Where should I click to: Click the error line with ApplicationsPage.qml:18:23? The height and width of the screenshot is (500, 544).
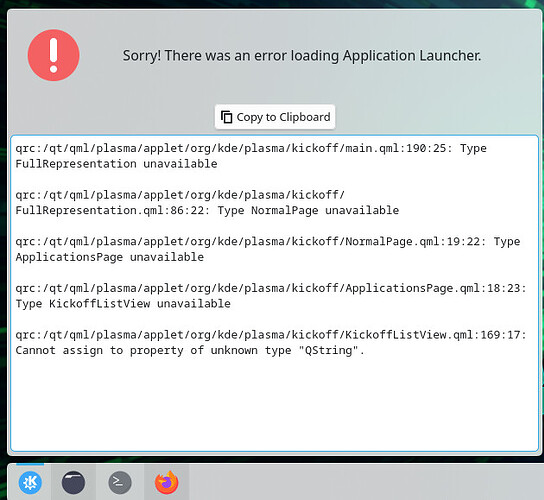tap(271, 288)
